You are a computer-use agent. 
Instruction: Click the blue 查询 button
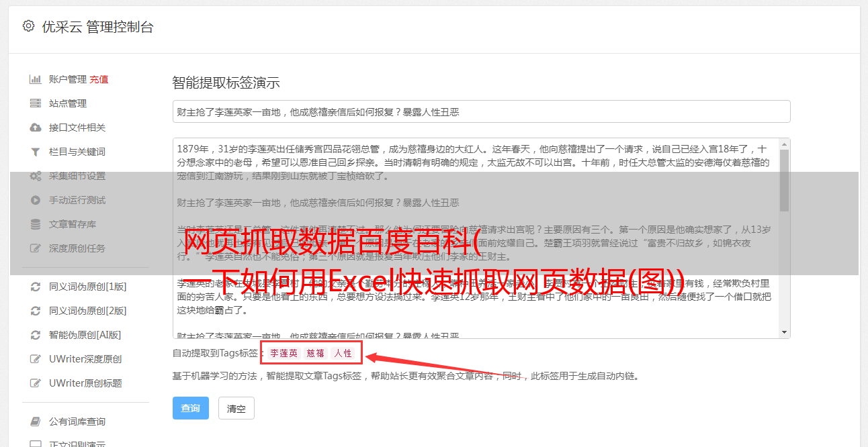tap(191, 408)
